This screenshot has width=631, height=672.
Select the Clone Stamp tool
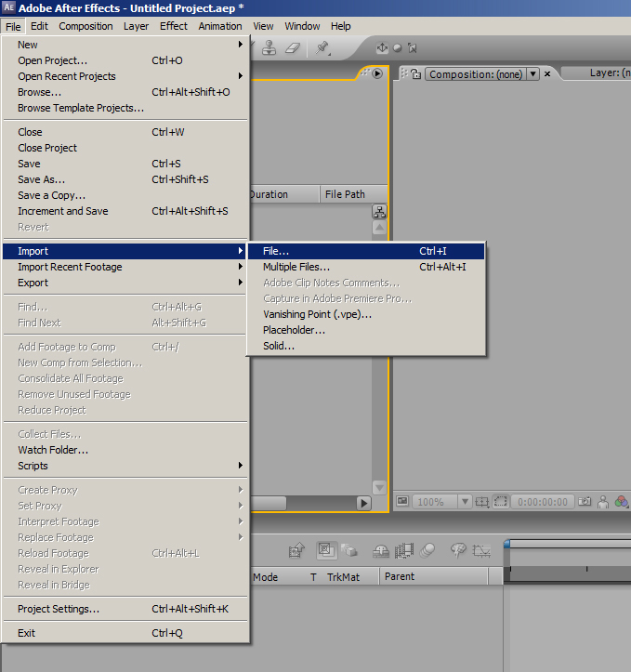[269, 47]
